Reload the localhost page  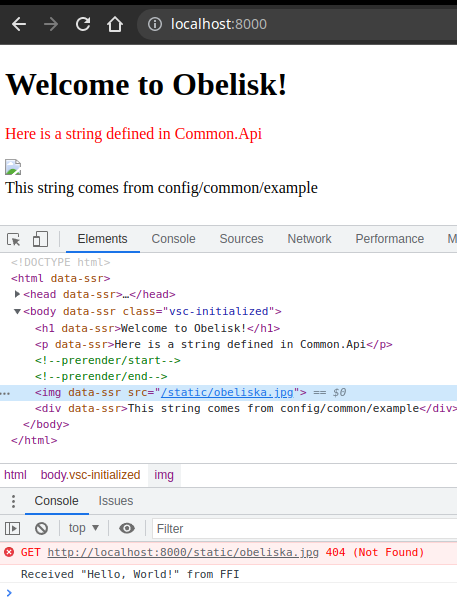83,24
